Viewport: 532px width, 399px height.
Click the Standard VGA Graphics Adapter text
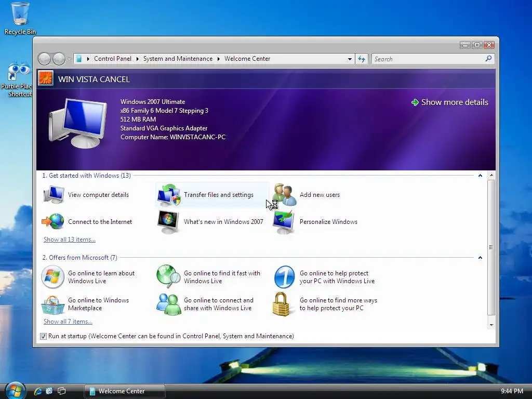(x=164, y=128)
